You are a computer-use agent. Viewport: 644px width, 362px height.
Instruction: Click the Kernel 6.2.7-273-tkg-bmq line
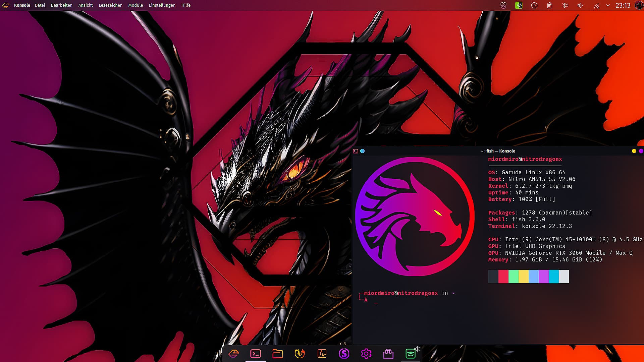click(x=530, y=186)
